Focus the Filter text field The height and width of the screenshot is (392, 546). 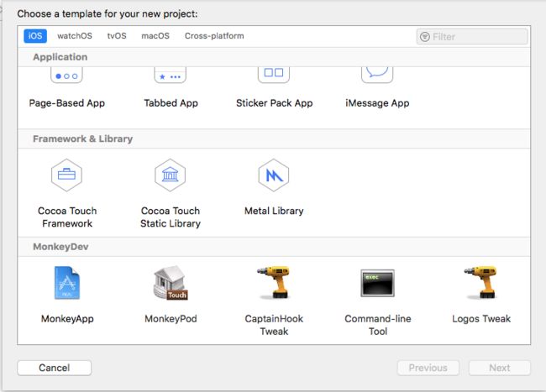pos(472,37)
